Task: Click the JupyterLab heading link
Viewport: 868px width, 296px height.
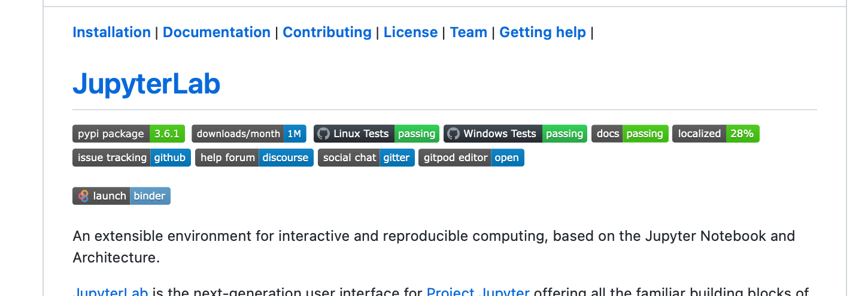Action: pos(147,84)
